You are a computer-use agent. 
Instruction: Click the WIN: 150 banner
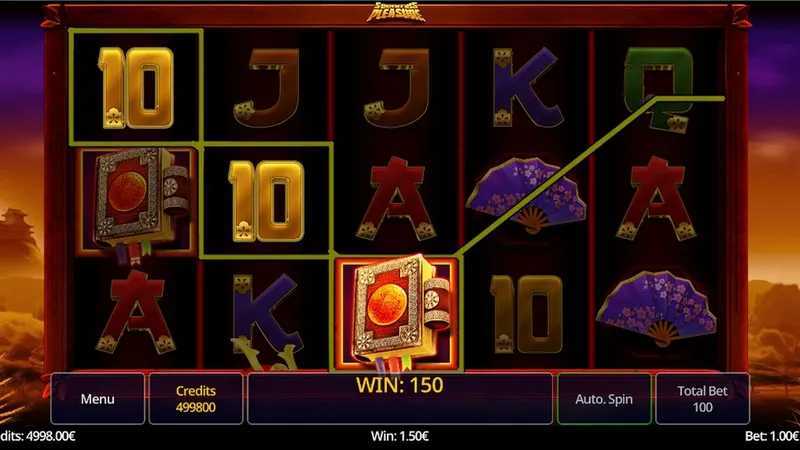(399, 385)
